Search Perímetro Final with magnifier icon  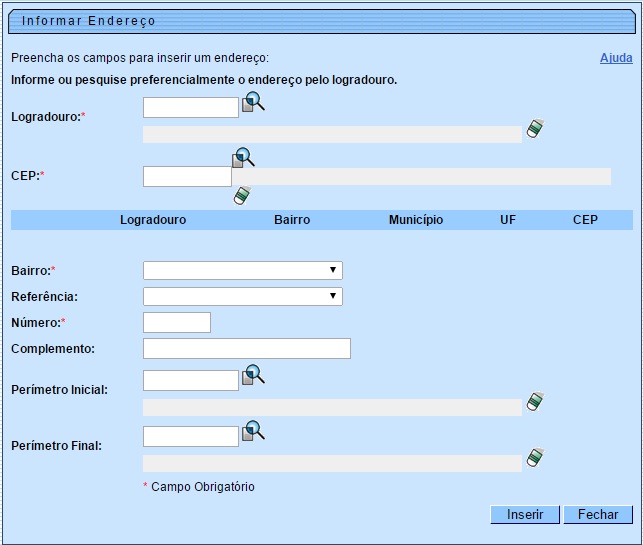pos(253,430)
